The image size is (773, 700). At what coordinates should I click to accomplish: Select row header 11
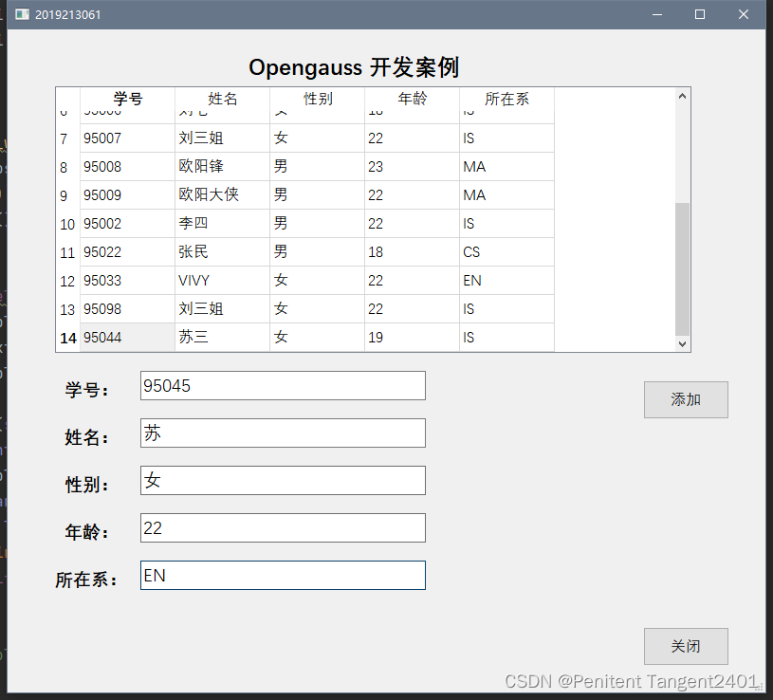pyautogui.click(x=68, y=252)
